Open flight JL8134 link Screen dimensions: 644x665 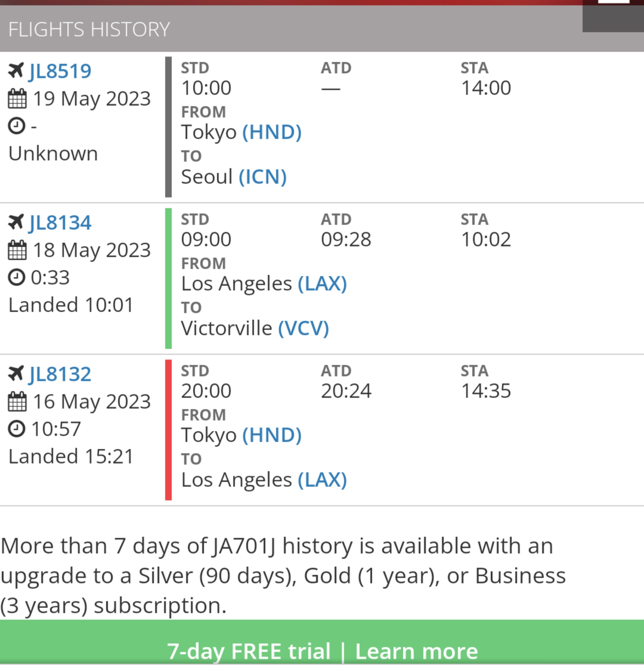pos(60,222)
